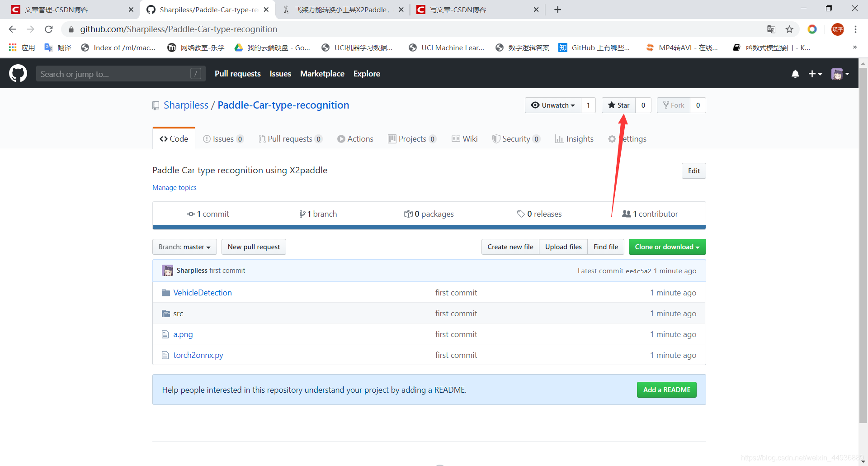The width and height of the screenshot is (868, 466).
Task: Click Create new file
Action: pyautogui.click(x=510, y=247)
